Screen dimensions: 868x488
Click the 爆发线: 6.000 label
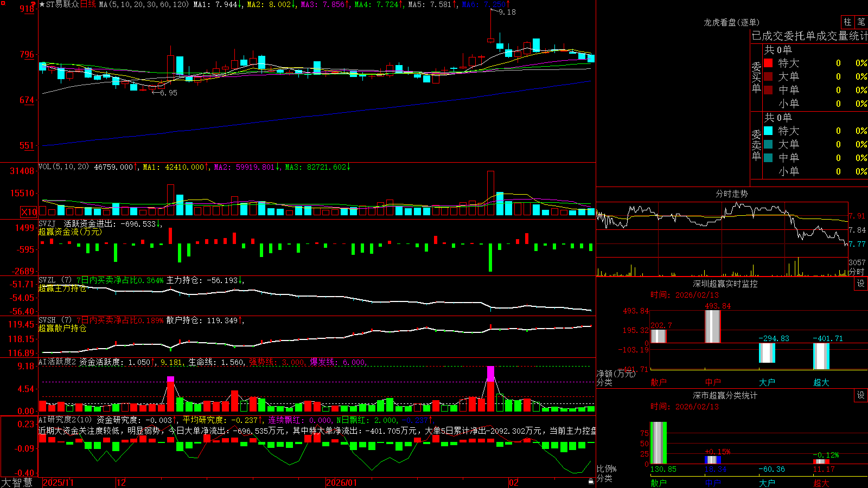(338, 362)
